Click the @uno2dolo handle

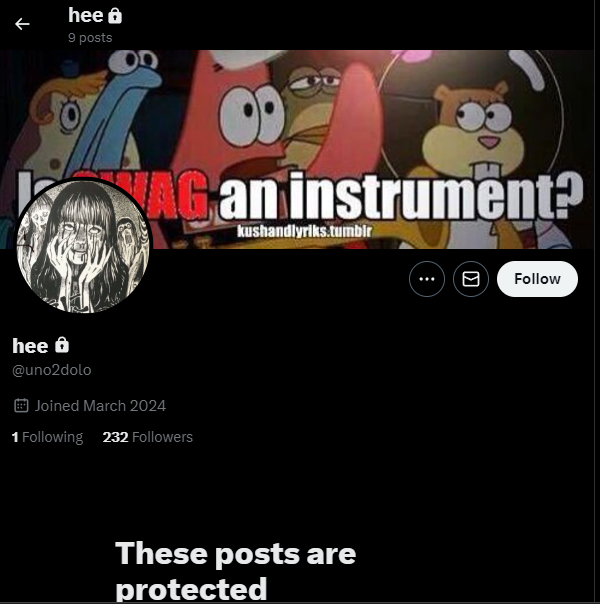click(x=52, y=370)
